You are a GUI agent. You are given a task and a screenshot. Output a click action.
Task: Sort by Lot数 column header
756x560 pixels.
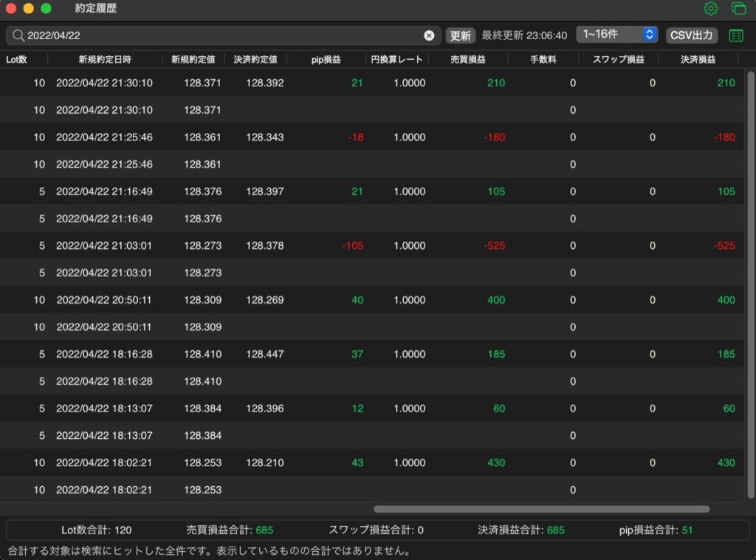click(16, 59)
